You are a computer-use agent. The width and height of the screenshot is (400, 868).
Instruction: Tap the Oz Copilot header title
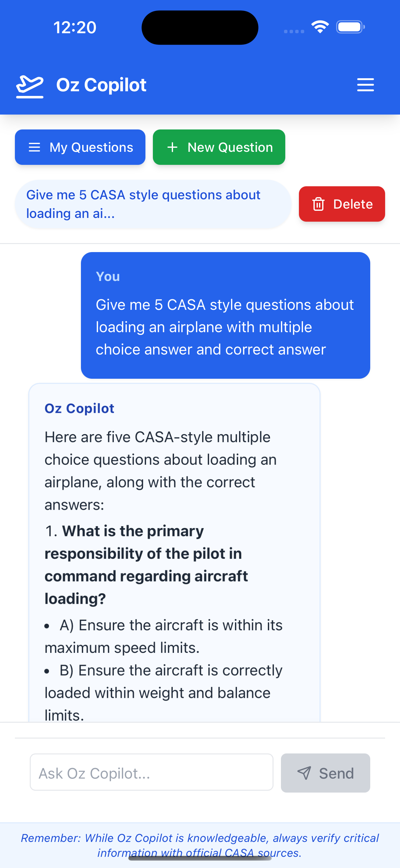pyautogui.click(x=101, y=85)
